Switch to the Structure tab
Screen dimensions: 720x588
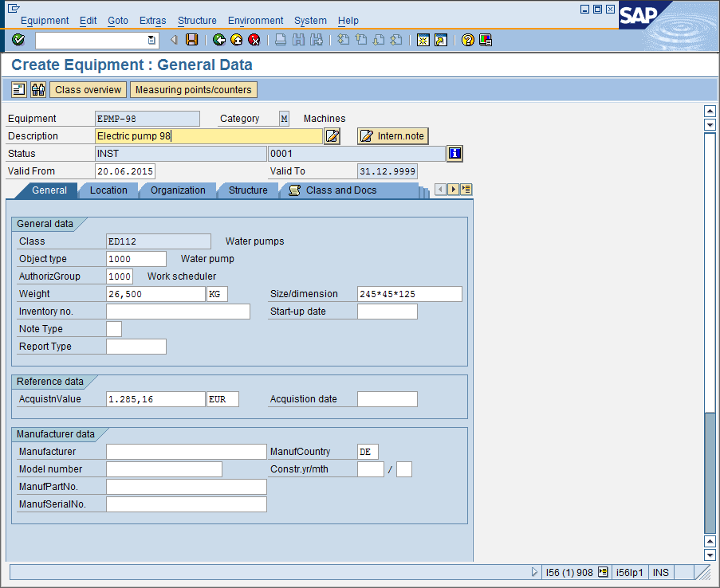(x=248, y=190)
